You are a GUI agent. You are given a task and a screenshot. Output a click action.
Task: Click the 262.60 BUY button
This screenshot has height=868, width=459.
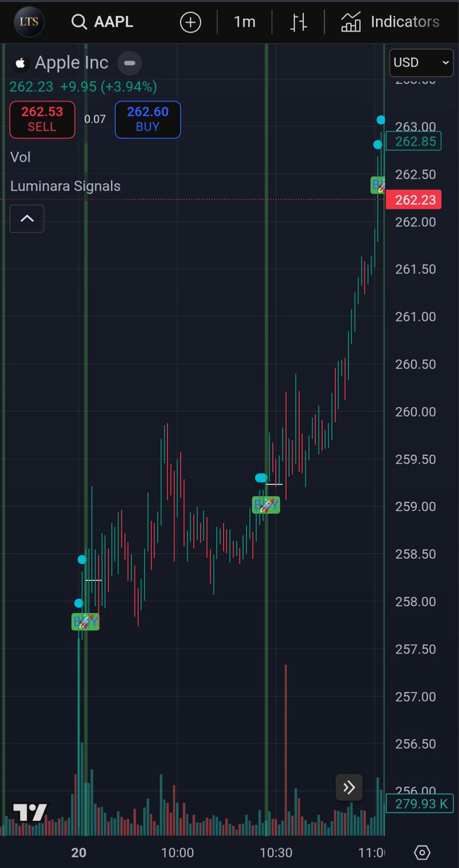(148, 119)
